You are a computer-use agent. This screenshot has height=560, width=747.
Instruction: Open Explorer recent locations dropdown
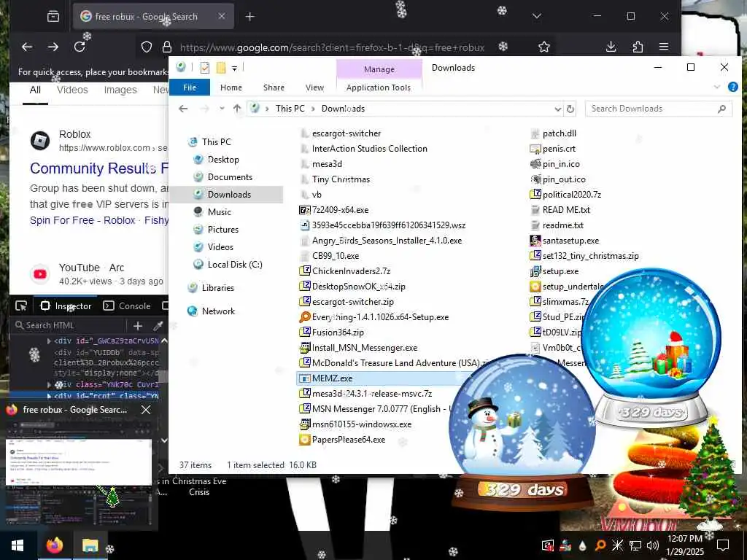[222, 109]
